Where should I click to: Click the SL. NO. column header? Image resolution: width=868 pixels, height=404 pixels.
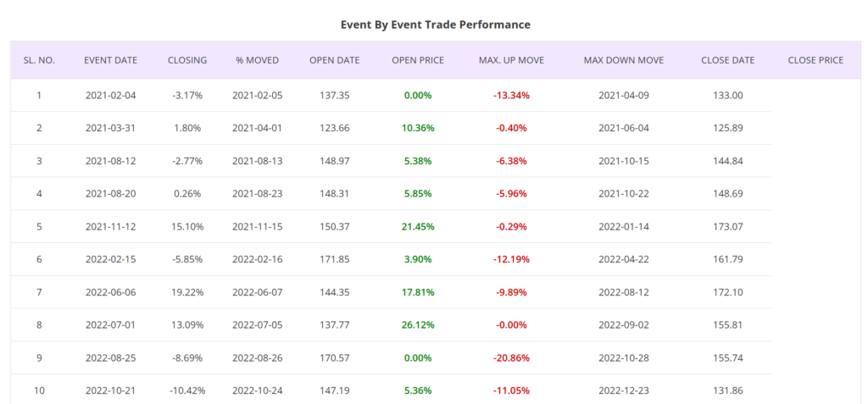click(x=39, y=60)
